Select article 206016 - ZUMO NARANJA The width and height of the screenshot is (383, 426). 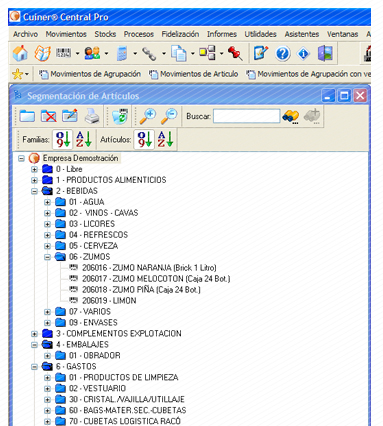pos(149,268)
